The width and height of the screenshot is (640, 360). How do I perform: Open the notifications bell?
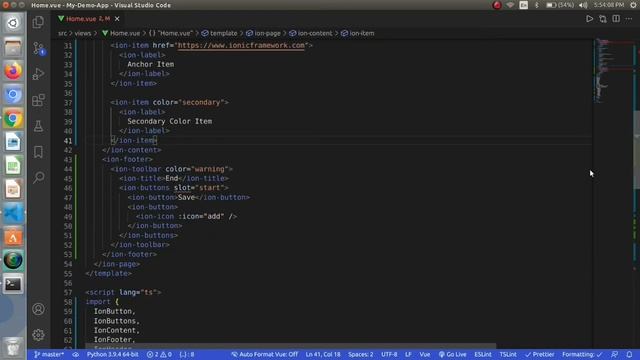[x=629, y=354]
